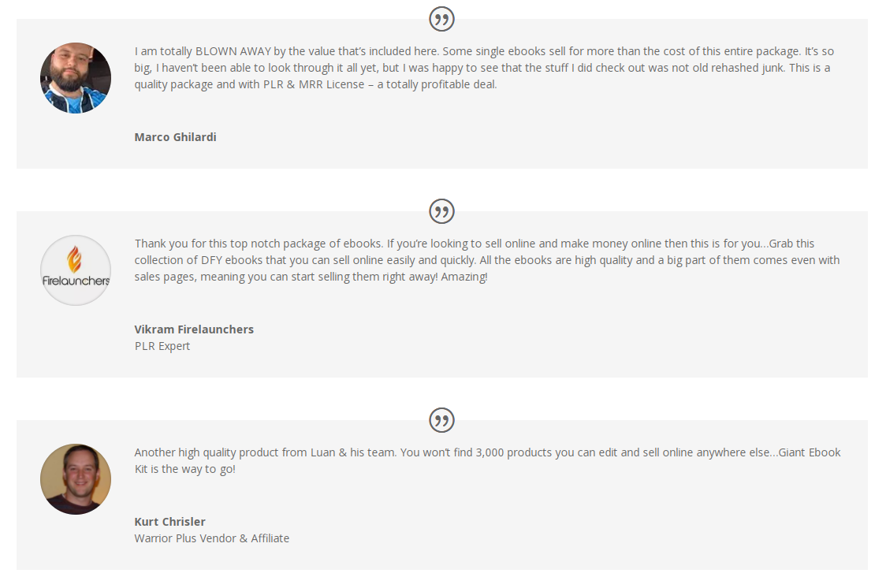Click the quote icon above Marco's testimonial
Screen dimensions: 886x588
coord(442,19)
